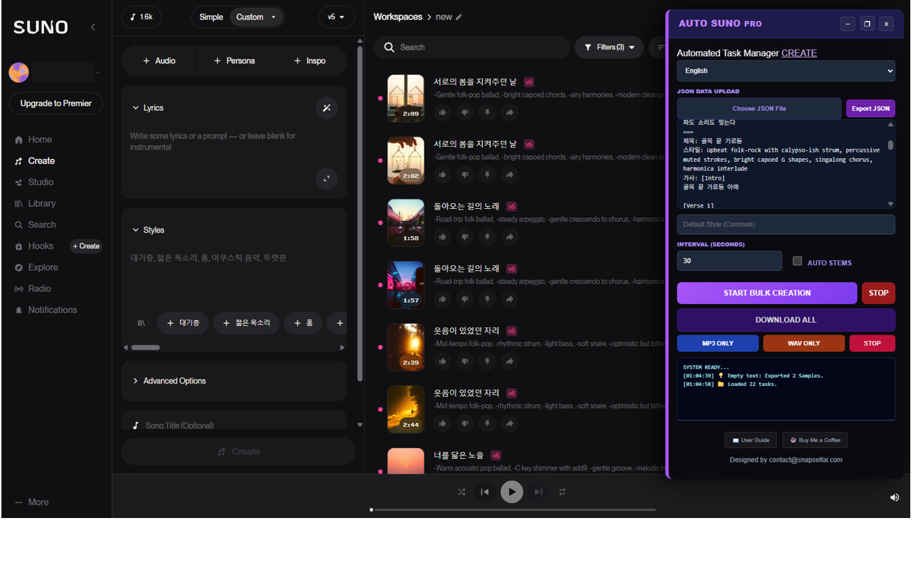Toggle repeat in the player bar
Image resolution: width=924 pixels, height=578 pixels.
(562, 492)
